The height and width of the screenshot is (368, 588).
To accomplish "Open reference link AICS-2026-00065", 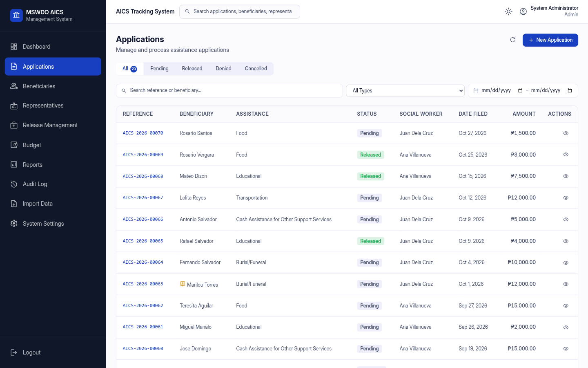I will 143,241.
